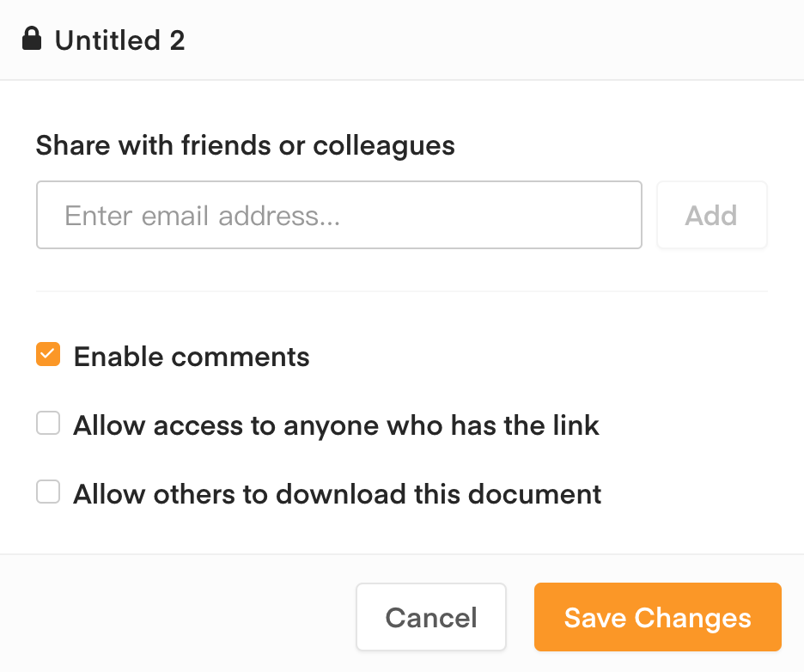
Task: Click the divider line below the email field
Action: click(401, 291)
